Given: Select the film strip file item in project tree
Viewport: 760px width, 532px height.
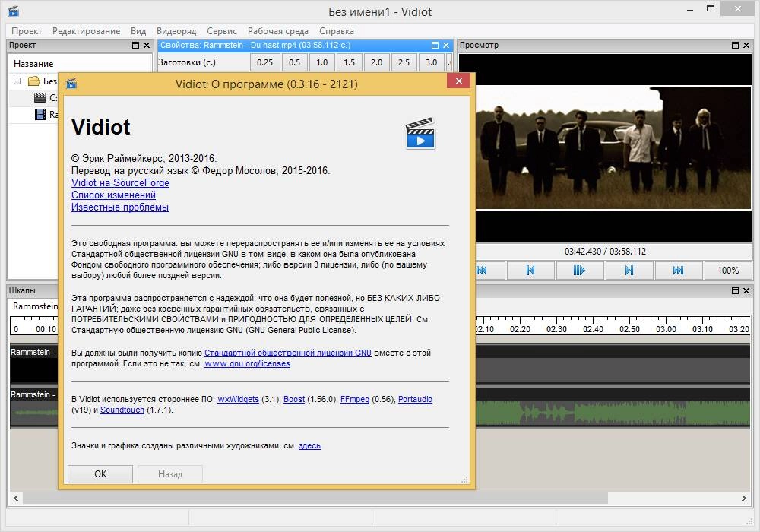Looking at the screenshot, I should tap(40, 114).
